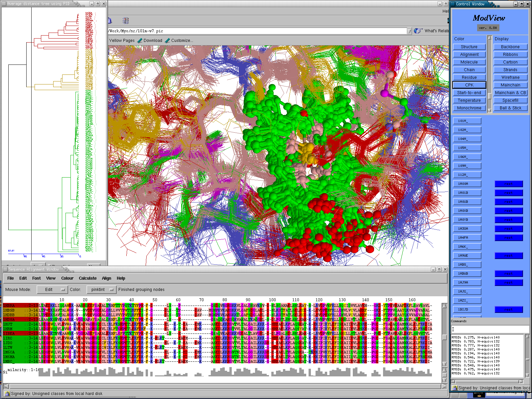
Task: Toggle the rest button beside 1A00A
Action: [508, 184]
